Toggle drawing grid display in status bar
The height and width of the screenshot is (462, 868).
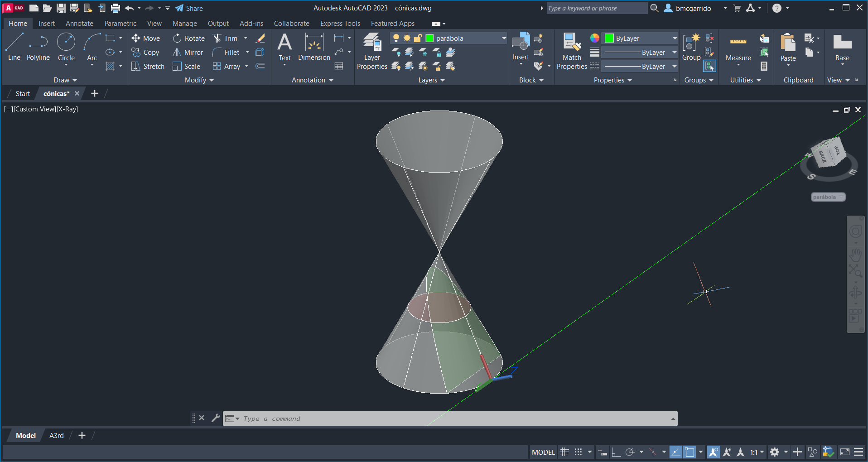[x=564, y=452]
